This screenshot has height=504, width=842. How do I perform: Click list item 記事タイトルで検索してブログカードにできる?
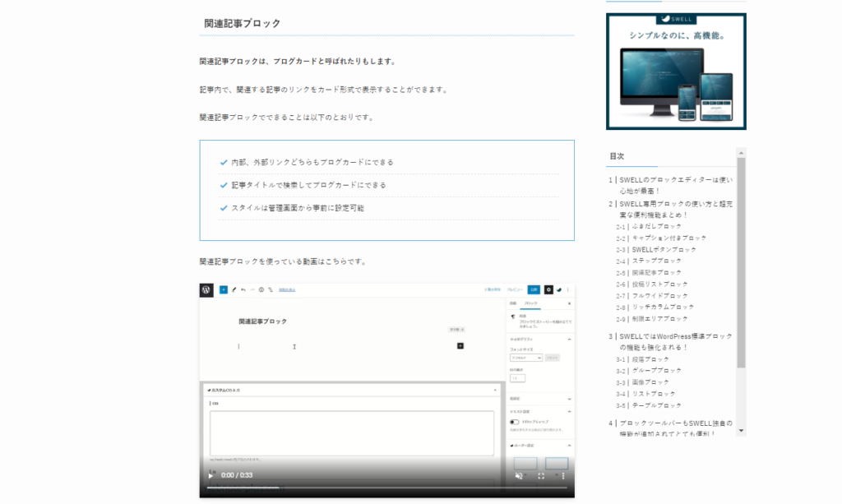point(309,185)
